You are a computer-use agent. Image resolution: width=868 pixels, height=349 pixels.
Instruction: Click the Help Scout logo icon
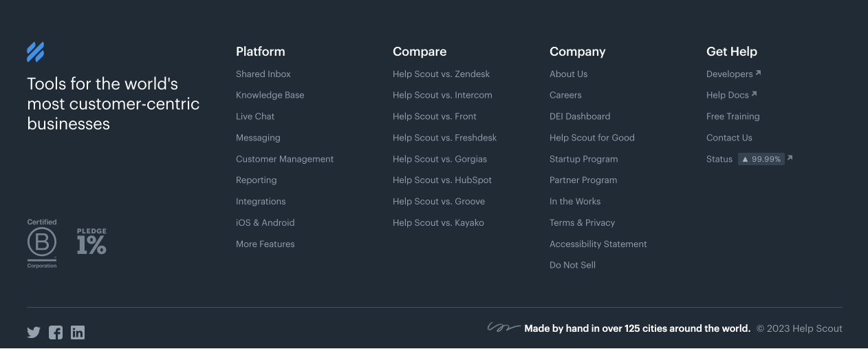(35, 52)
